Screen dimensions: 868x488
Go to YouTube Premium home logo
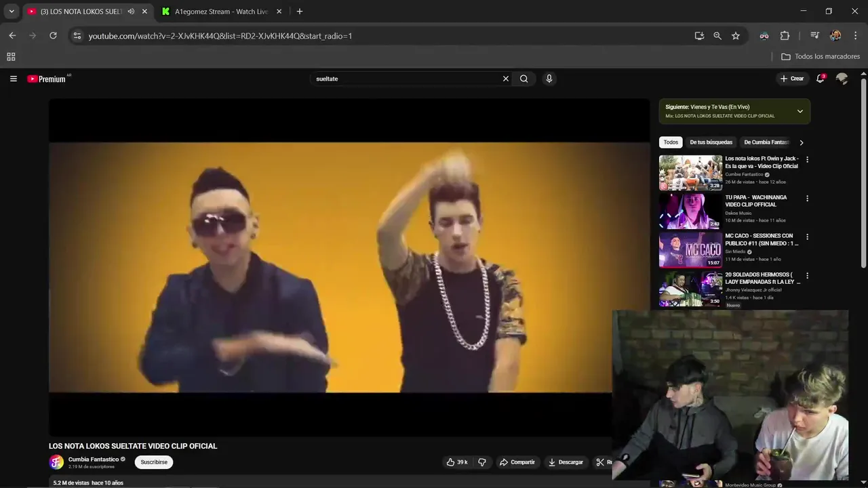[47, 79]
